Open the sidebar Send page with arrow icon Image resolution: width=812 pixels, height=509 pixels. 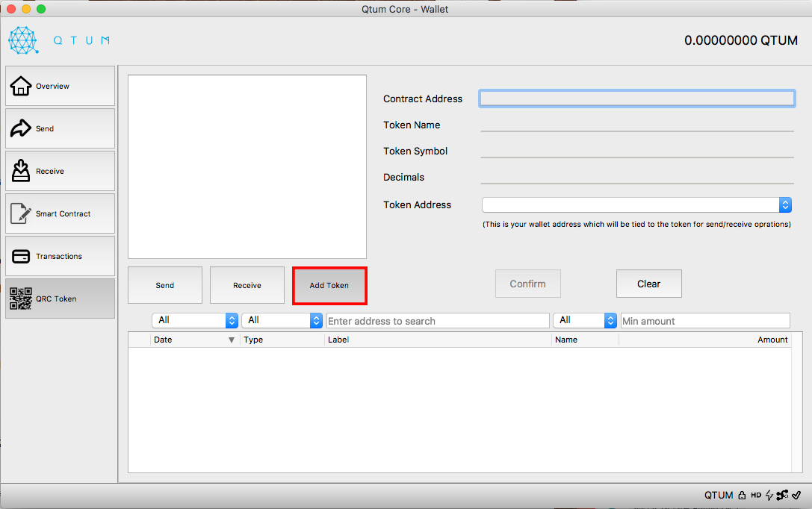pyautogui.click(x=60, y=128)
